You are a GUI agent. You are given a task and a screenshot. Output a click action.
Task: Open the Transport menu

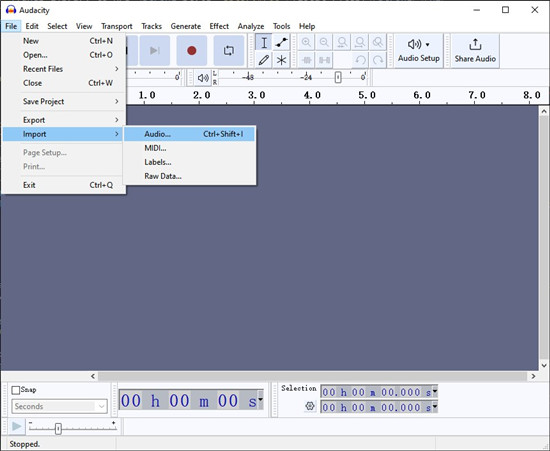tap(117, 26)
